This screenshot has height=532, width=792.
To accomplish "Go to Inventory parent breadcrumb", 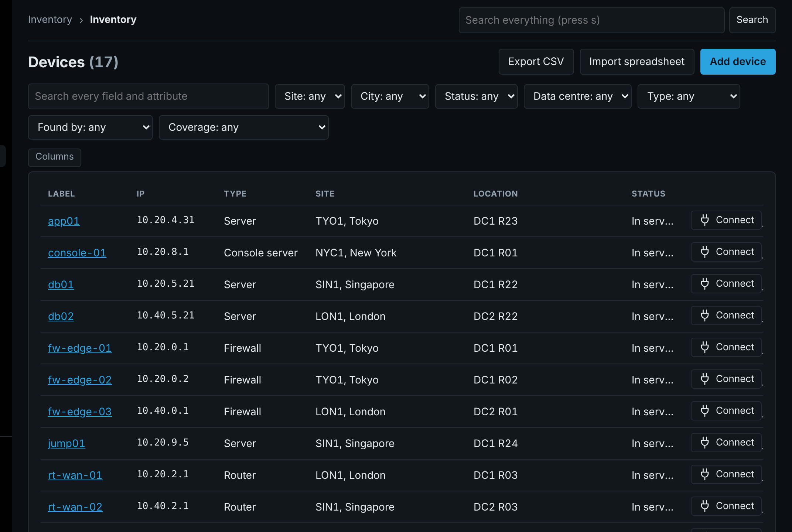I will click(50, 20).
